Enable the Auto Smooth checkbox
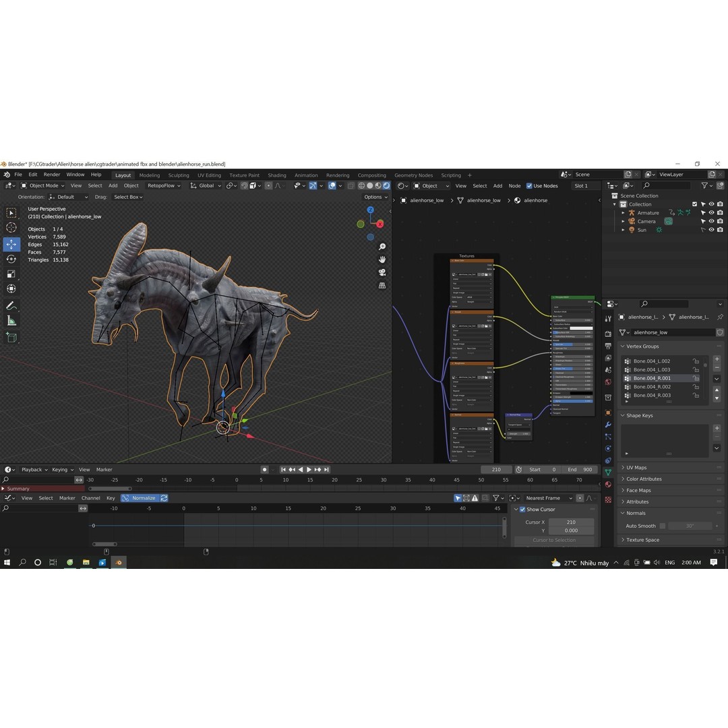 (663, 526)
